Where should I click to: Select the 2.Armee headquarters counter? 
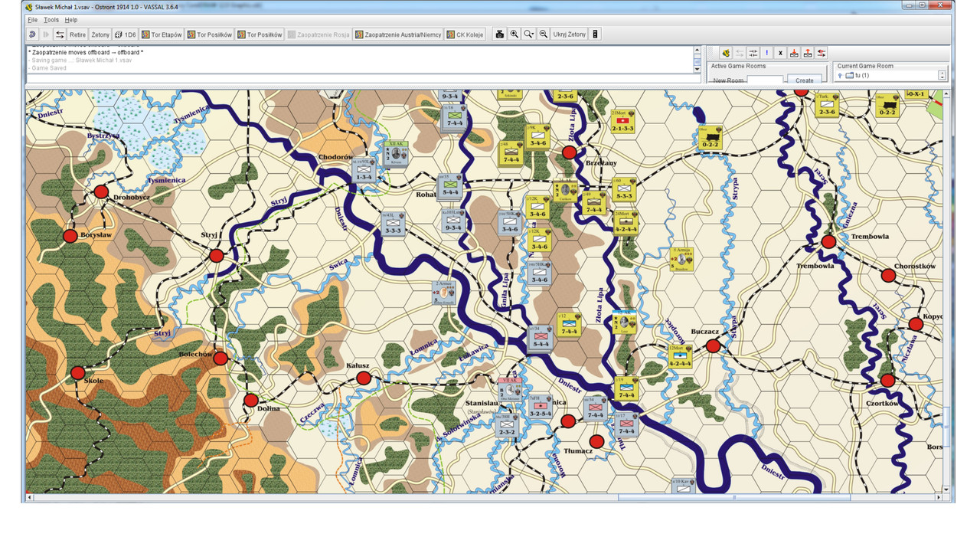pyautogui.click(x=445, y=293)
